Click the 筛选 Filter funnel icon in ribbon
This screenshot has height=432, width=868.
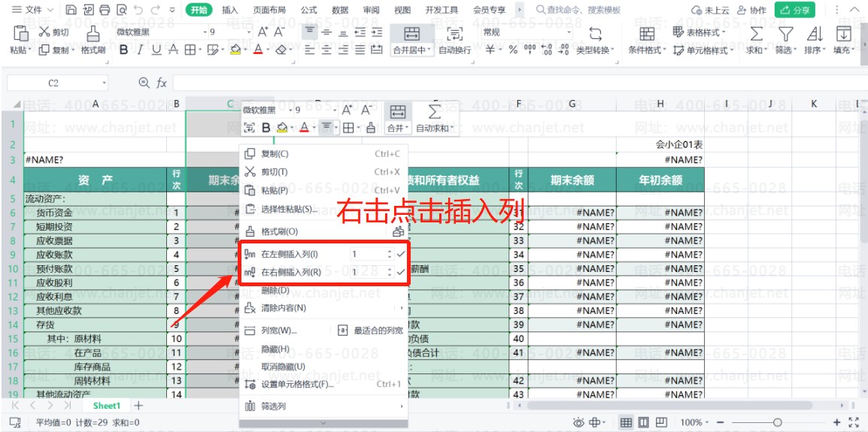(x=785, y=35)
